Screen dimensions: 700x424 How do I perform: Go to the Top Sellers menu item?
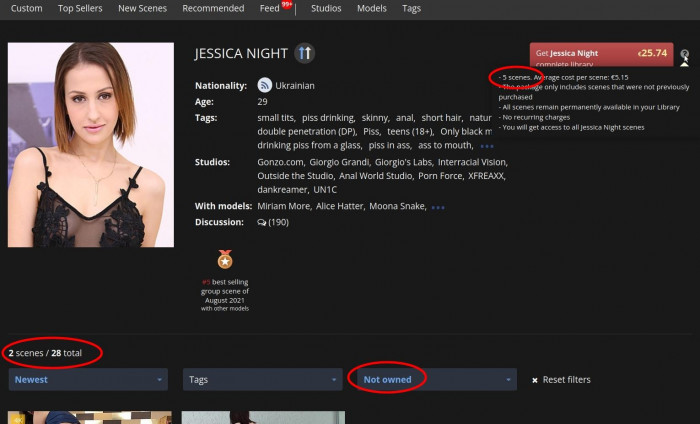click(80, 8)
